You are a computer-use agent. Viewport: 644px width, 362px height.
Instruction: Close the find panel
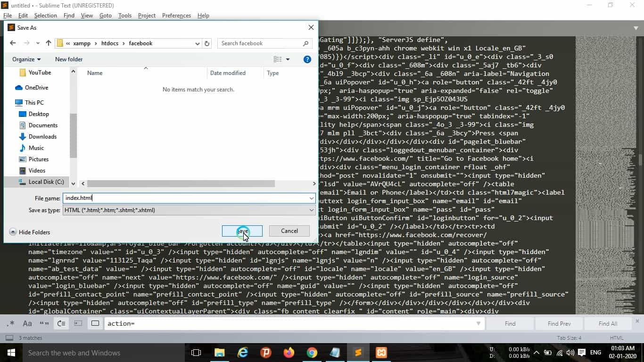[x=637, y=321]
